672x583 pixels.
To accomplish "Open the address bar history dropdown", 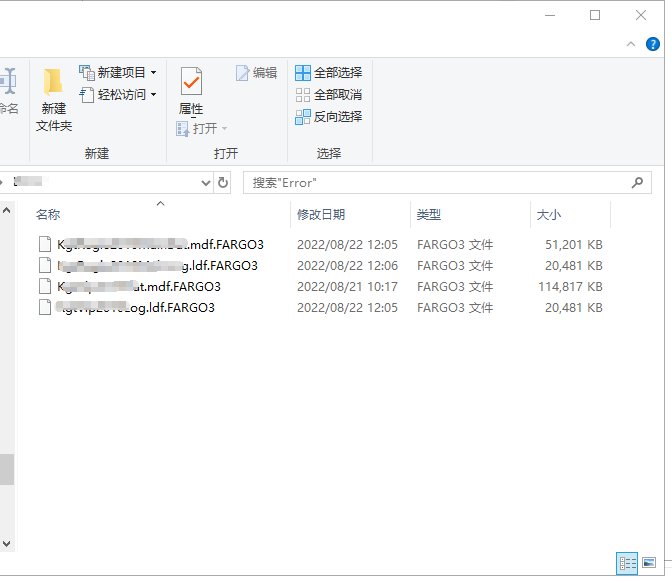I will coord(206,183).
